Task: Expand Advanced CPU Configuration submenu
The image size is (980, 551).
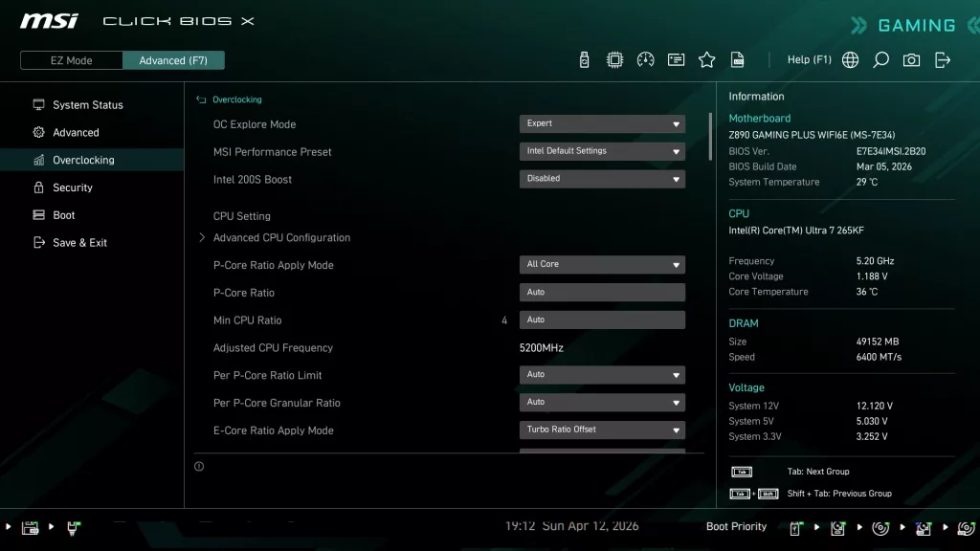Action: tap(281, 237)
